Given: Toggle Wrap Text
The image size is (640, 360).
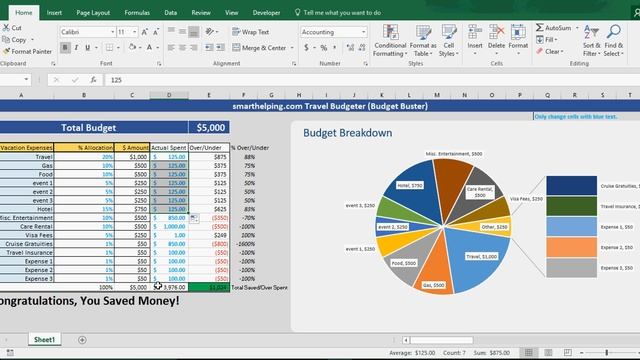Looking at the screenshot, I should pos(251,31).
